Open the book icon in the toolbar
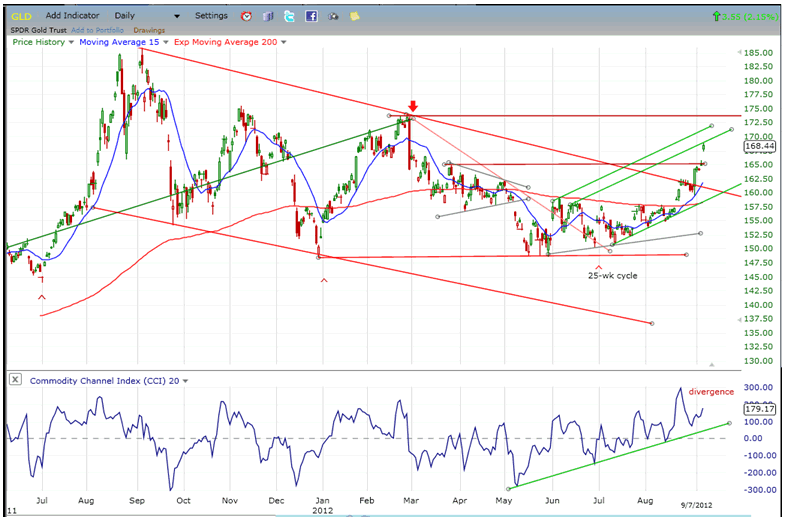Screen dimensions: 786x519 pos(268,17)
